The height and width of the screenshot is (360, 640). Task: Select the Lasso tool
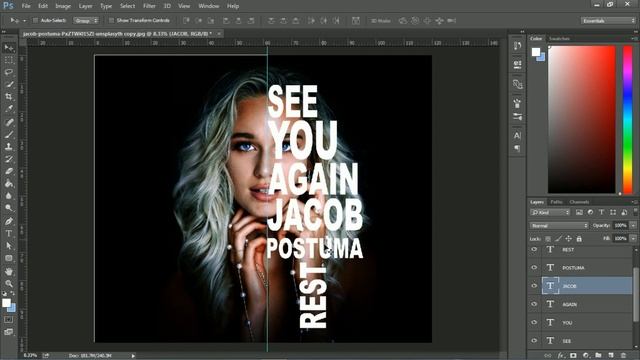tap(9, 73)
